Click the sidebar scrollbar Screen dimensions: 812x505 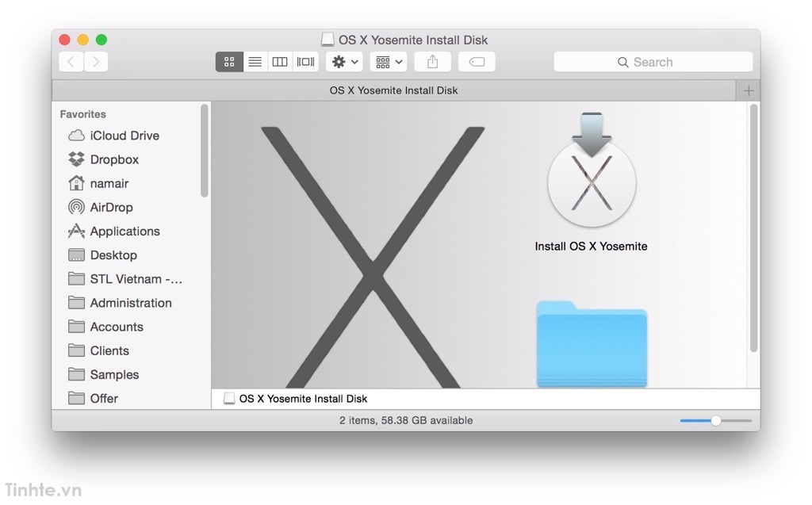coord(204,150)
